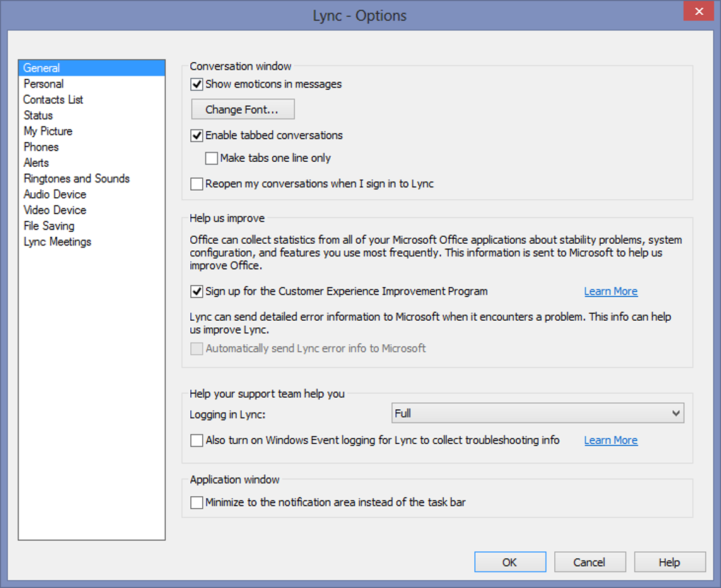
Task: Open Learn More link for Event logging
Action: (x=611, y=440)
